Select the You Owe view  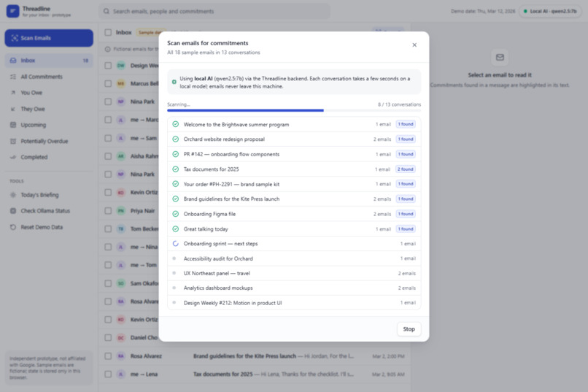[x=49, y=93]
